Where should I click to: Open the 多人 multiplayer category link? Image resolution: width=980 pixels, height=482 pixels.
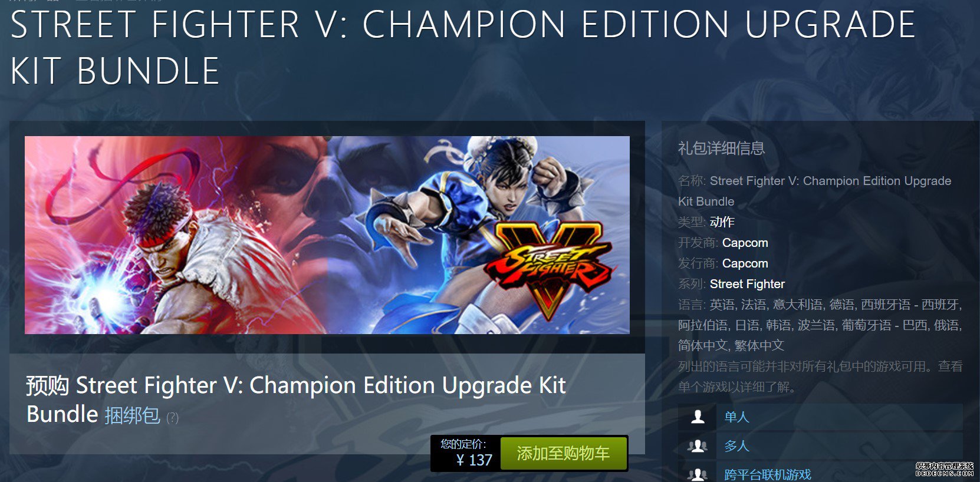pos(736,446)
